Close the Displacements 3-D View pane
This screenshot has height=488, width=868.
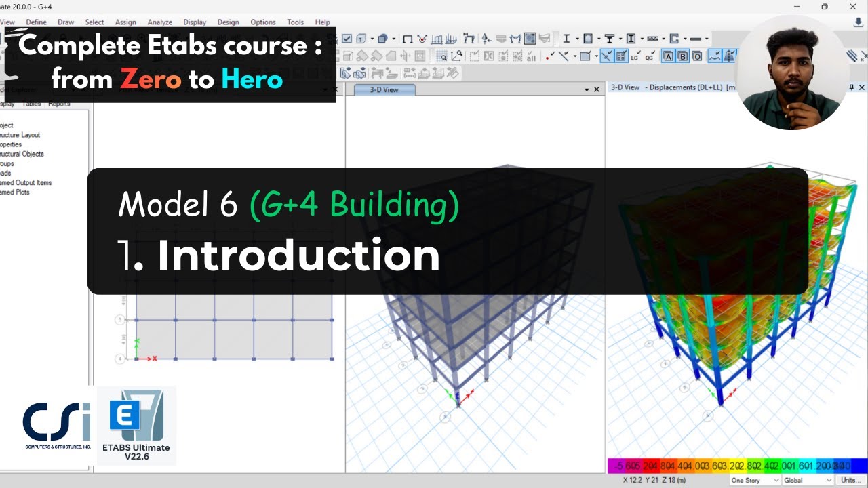point(862,87)
